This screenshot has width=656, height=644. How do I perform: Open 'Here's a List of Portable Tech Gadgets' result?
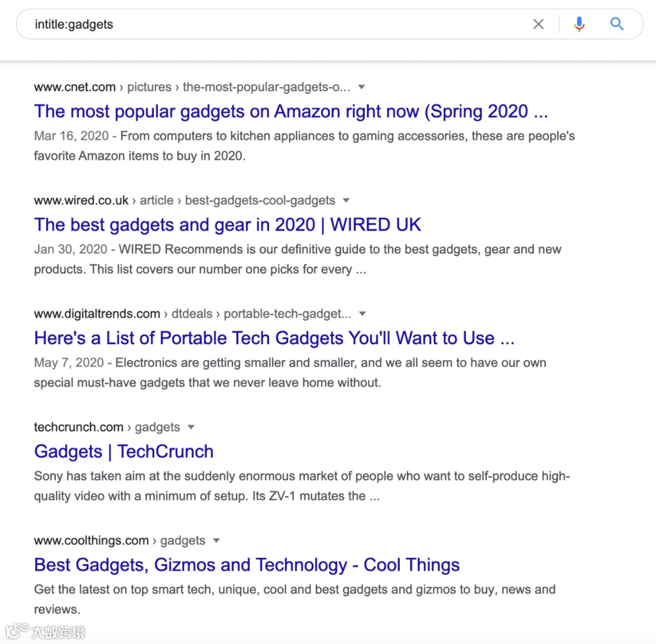click(x=274, y=338)
